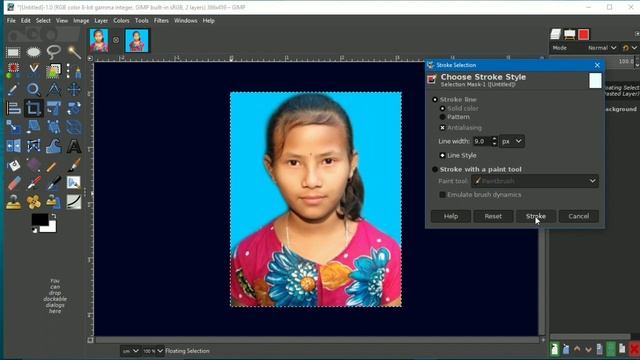Click the Cancel button in Stroke Selection
Screen dimensions: 640x360
579,216
